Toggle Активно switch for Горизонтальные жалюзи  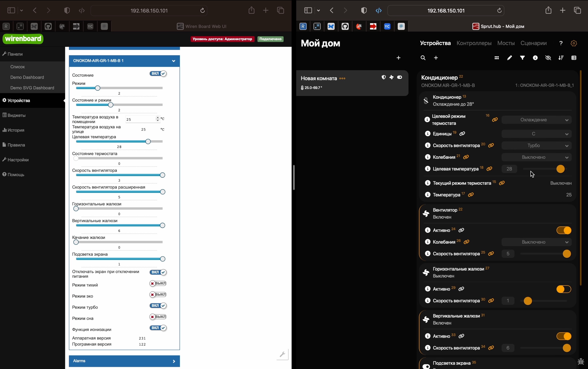coord(564,289)
